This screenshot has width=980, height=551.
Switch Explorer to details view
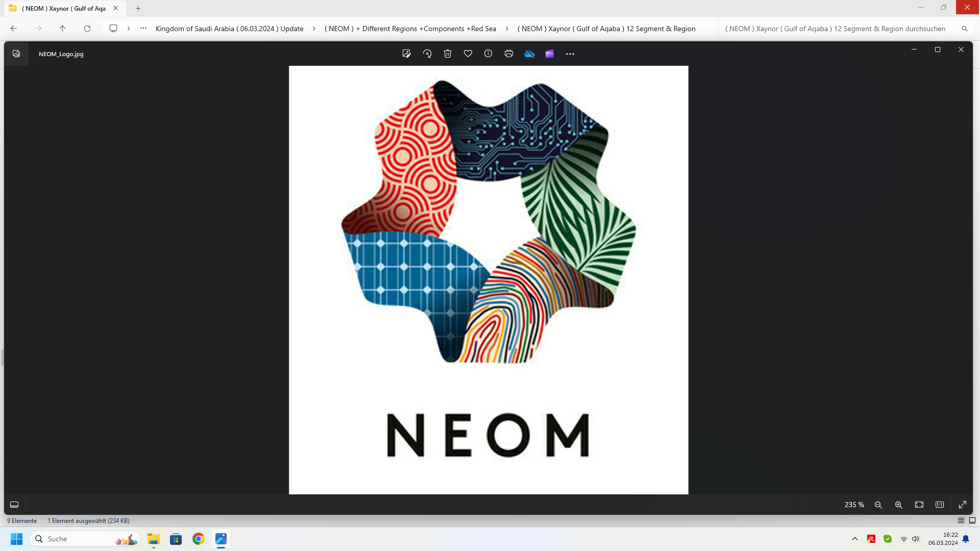point(961,520)
